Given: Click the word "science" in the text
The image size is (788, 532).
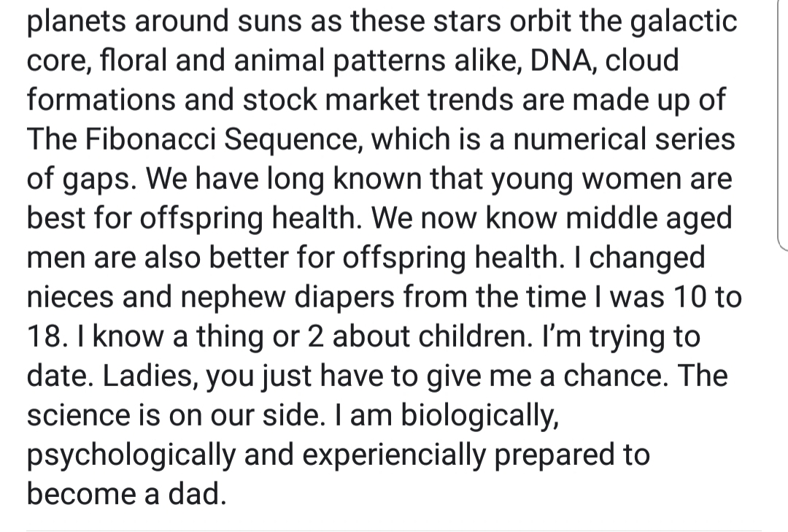Looking at the screenshot, I should point(78,415).
